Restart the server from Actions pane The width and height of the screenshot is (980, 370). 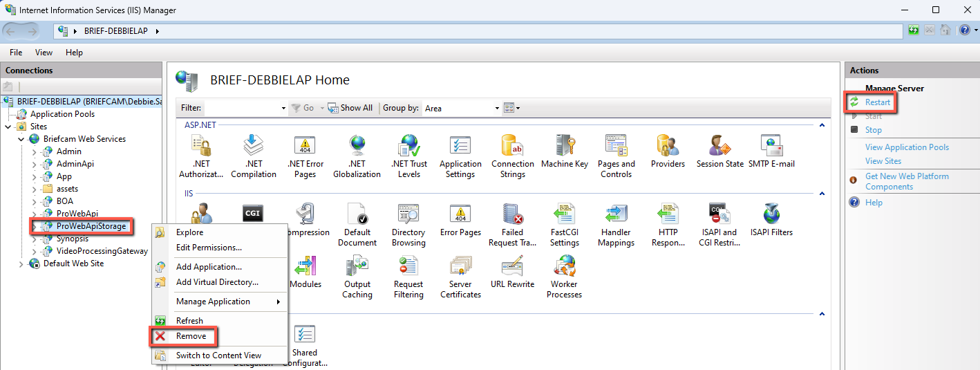point(878,102)
